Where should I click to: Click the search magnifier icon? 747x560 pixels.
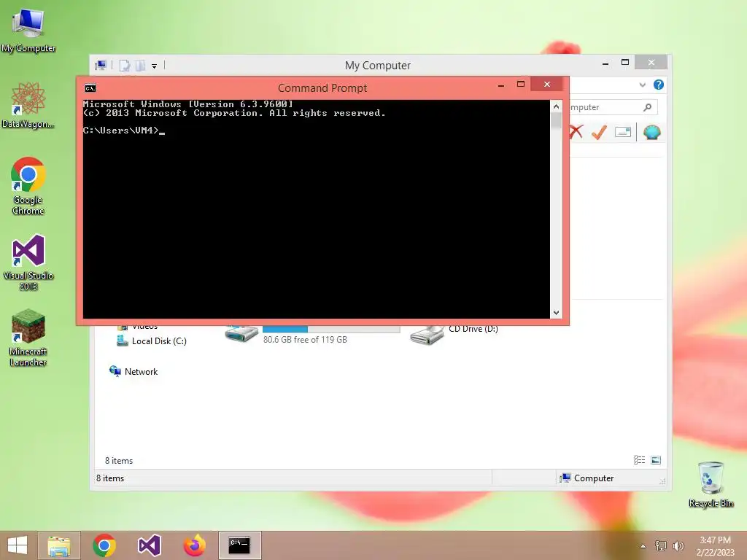(x=648, y=107)
